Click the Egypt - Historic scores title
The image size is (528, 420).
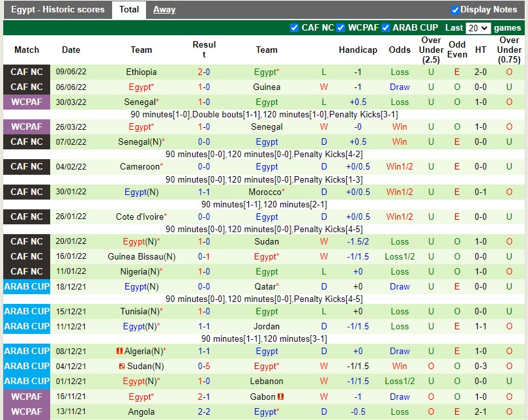point(57,9)
